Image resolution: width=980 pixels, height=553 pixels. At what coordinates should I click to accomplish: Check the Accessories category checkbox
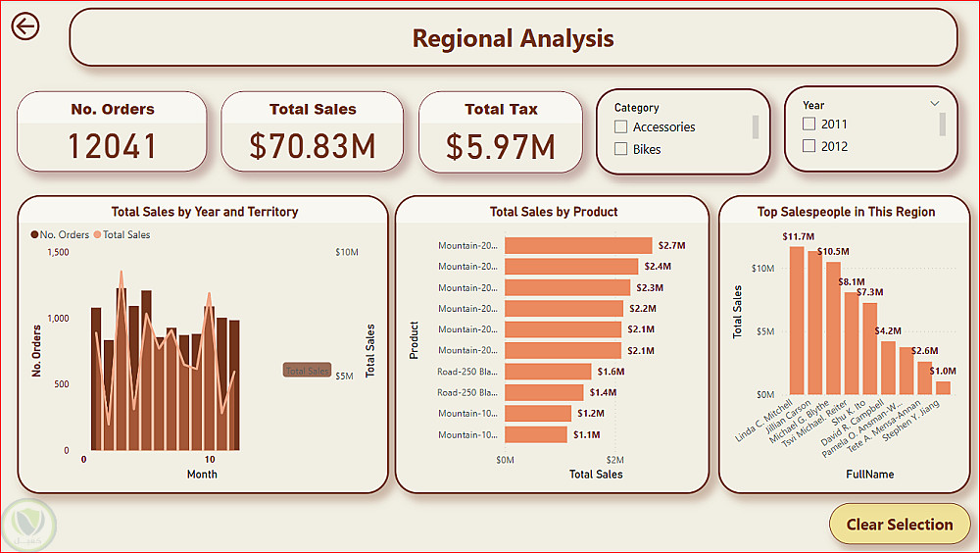tap(620, 127)
